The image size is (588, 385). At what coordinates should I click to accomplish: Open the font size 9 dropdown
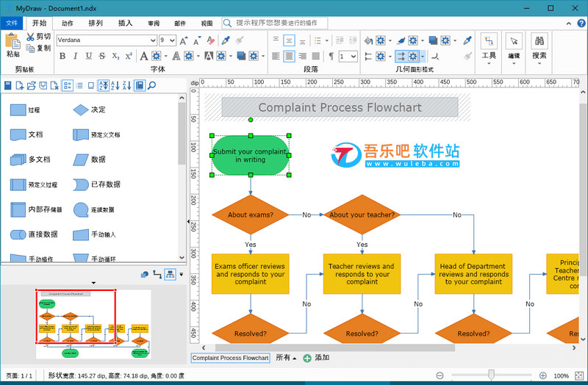(172, 40)
